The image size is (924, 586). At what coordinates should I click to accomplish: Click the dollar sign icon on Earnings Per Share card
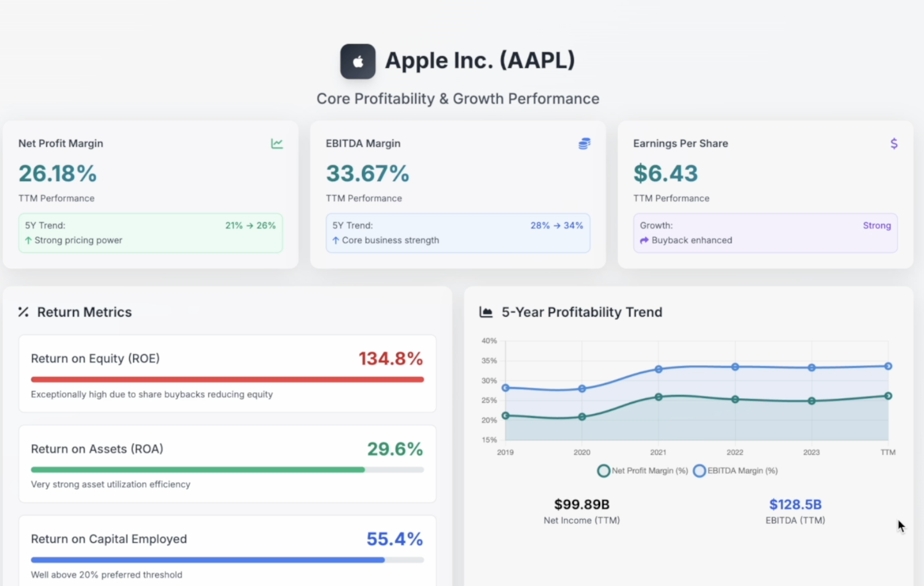point(894,143)
